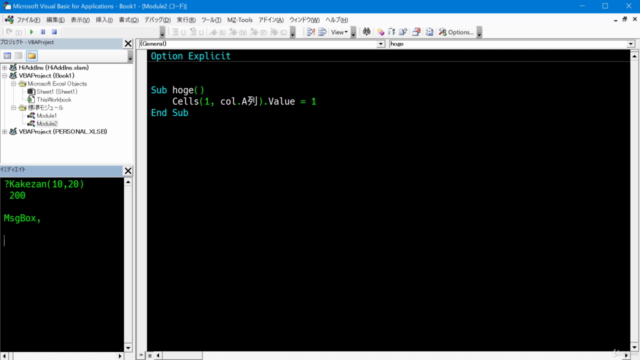Click the End Sub line in code
Viewport: 640px width, 360px height.
(169, 113)
